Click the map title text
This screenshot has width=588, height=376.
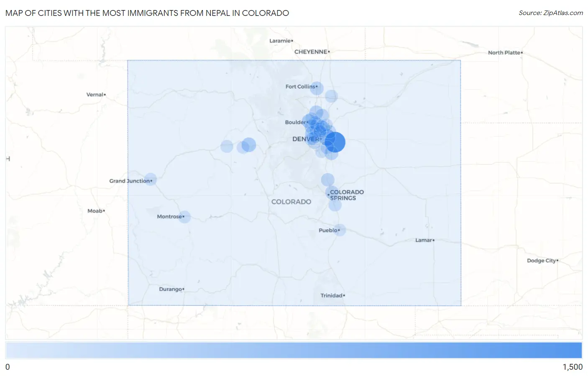point(147,13)
